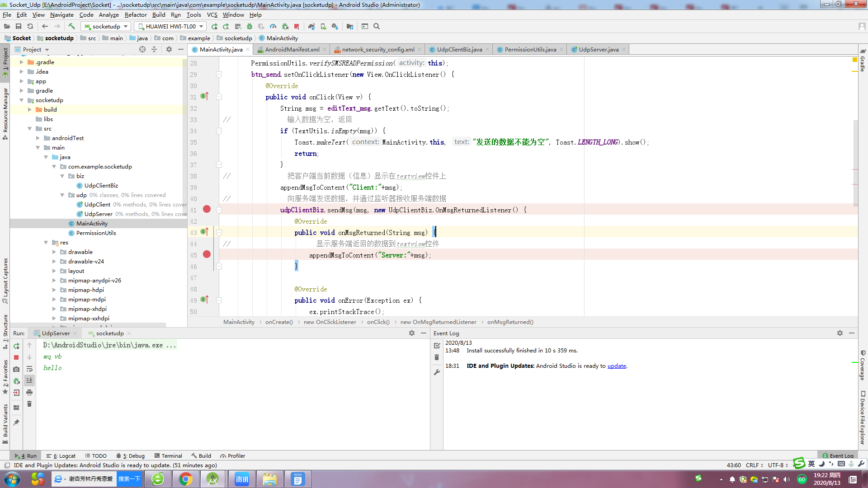
Task: Toggle Soft-Wrap in Run console
Action: pyautogui.click(x=29, y=369)
